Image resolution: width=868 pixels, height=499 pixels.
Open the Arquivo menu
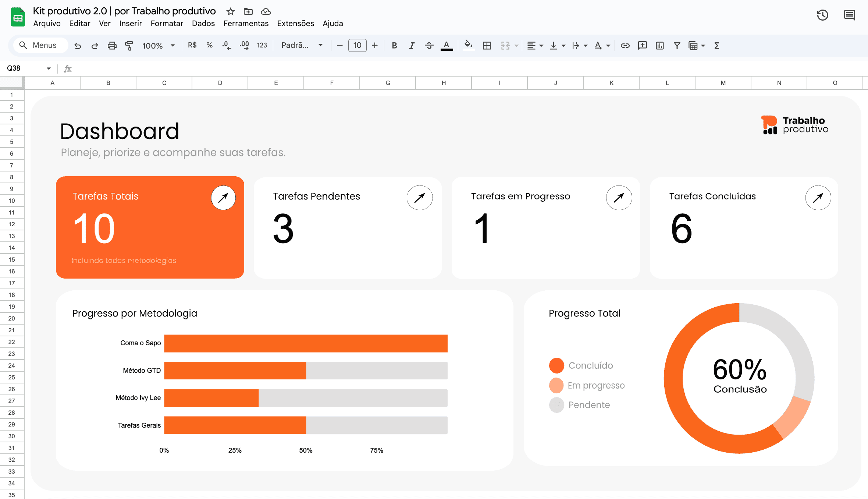pos(47,24)
